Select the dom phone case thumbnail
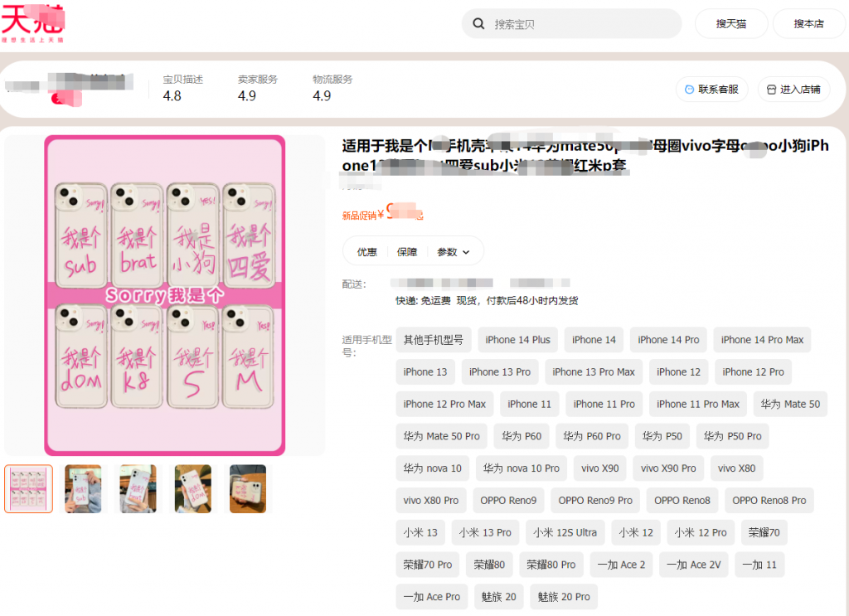 [x=192, y=489]
